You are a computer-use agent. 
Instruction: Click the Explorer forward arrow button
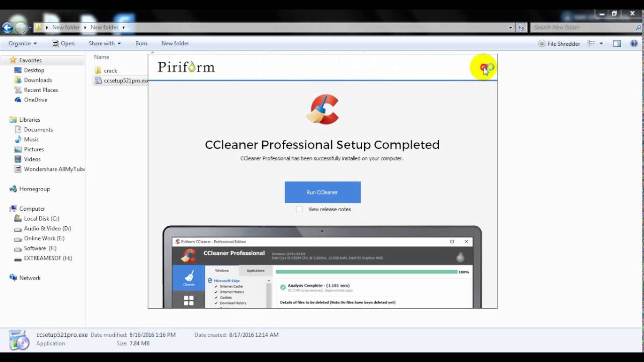20,28
